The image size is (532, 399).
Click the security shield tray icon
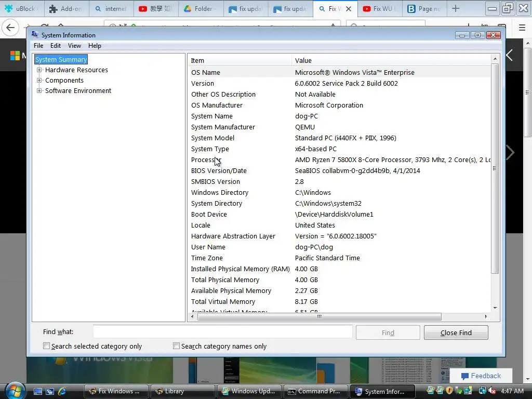click(x=449, y=391)
